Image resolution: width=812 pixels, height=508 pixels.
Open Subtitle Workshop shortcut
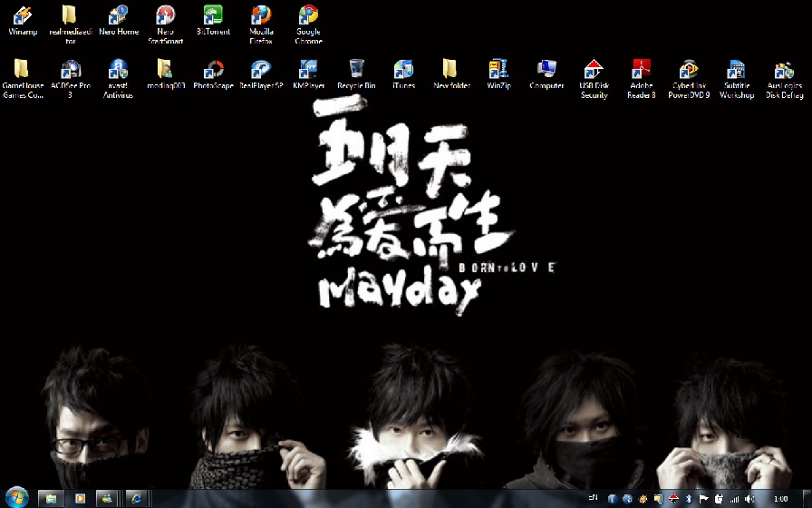[737, 79]
